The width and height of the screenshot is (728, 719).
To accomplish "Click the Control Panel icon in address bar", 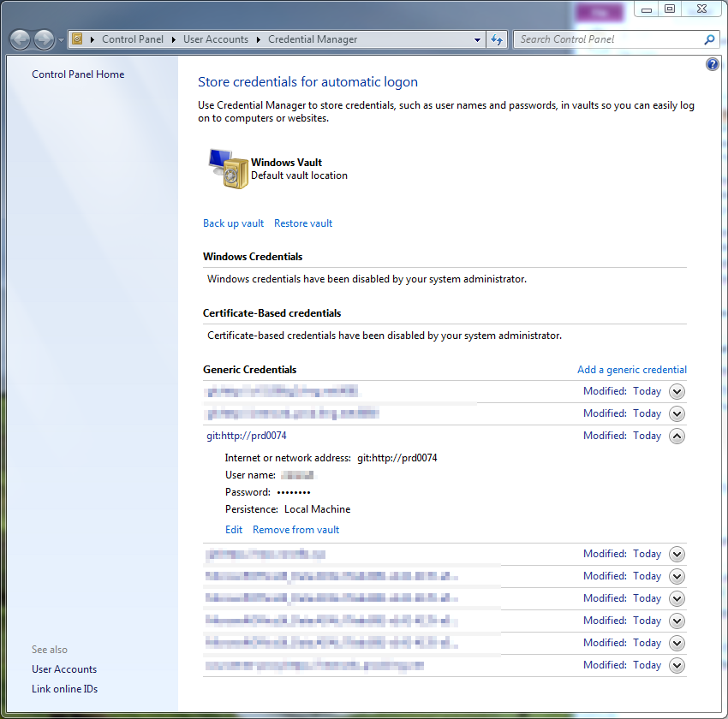I will point(78,39).
